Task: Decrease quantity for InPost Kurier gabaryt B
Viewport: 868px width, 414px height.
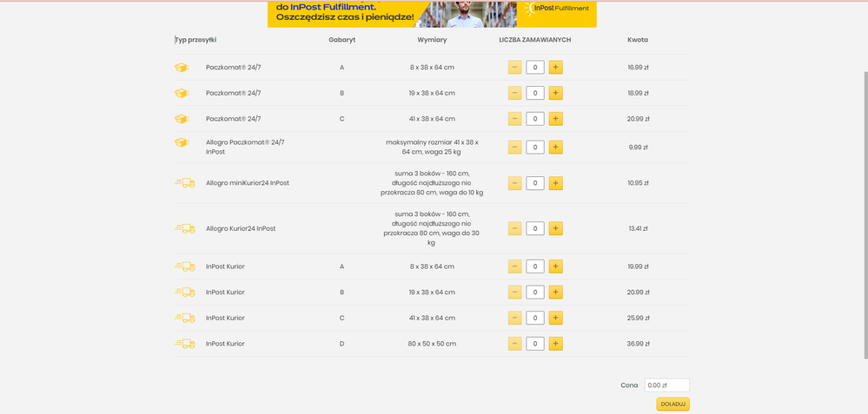Action: [515, 292]
